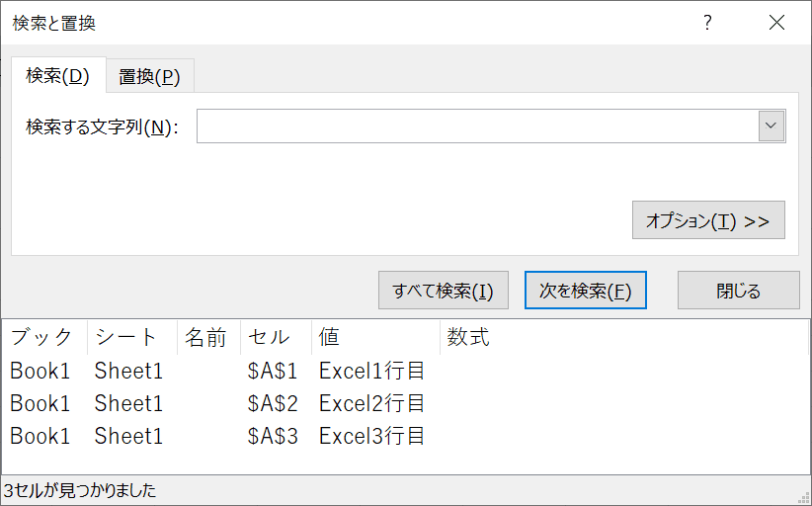Viewport: 812px width, 506px height.
Task: Click the すべて検索(I) button
Action: pos(444,291)
